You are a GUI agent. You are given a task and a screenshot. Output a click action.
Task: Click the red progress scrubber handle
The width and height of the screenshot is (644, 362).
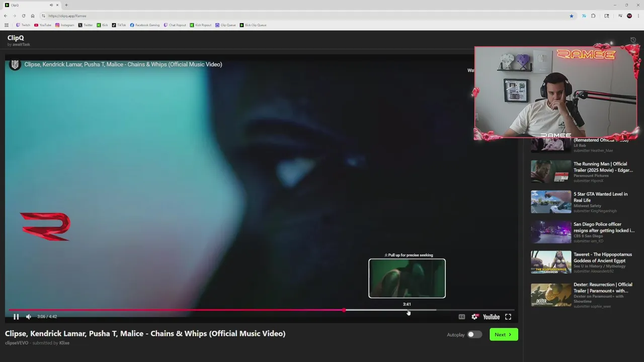pos(344,310)
